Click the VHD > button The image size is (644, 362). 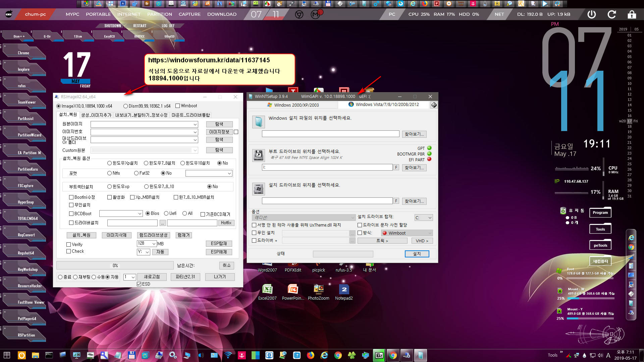[422, 241]
